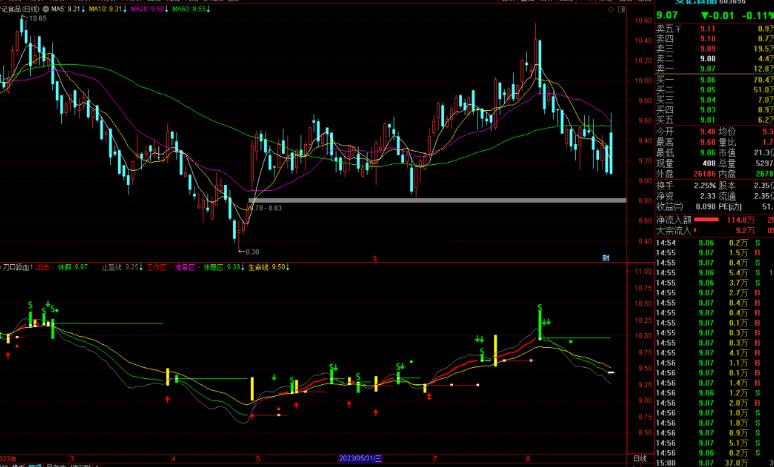Click the 换手 2.25% turnover value
774x467 pixels.
tap(705, 186)
